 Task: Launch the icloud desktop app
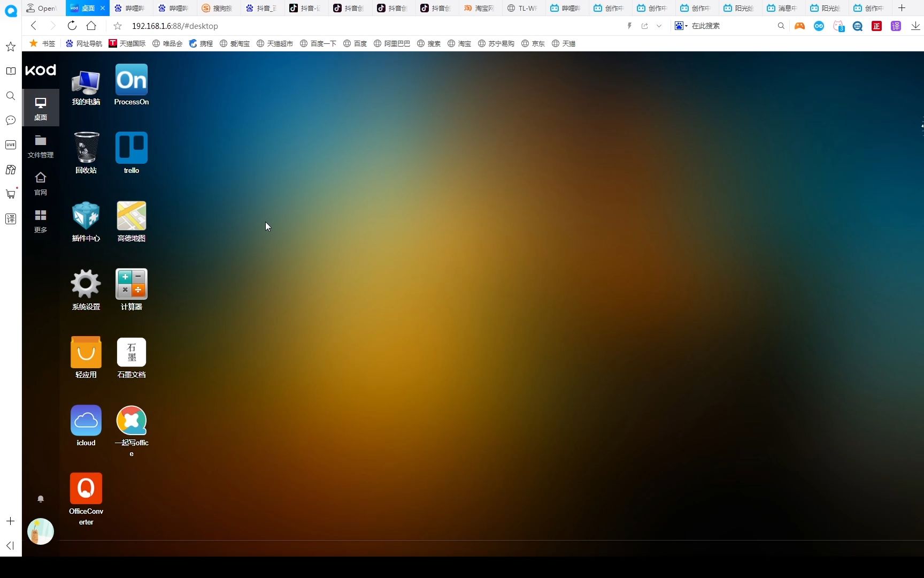pos(86,425)
